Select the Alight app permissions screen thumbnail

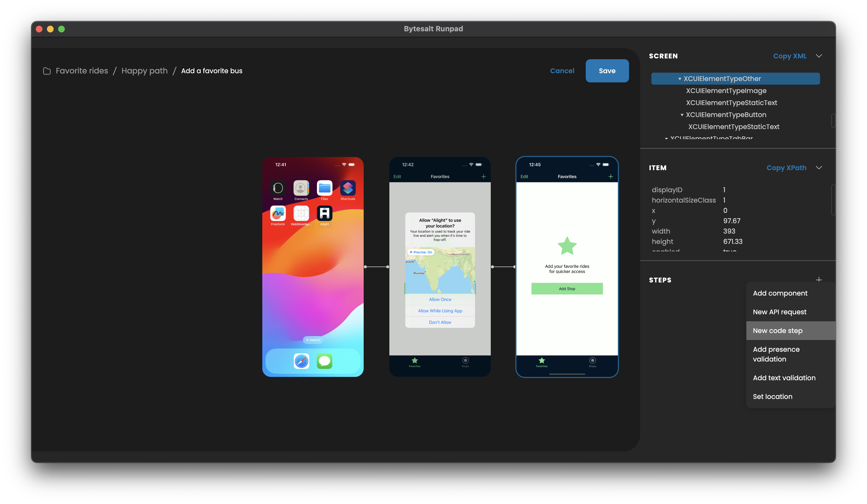[x=440, y=267]
